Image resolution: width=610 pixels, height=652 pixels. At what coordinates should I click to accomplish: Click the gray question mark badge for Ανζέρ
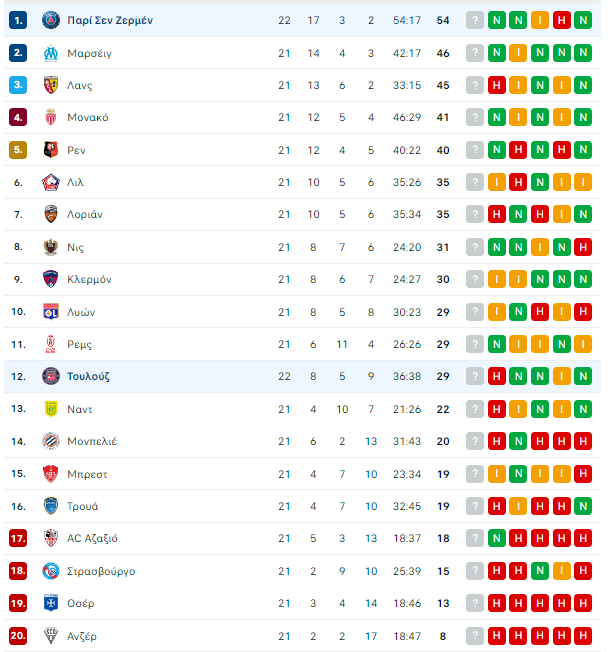pos(475,635)
